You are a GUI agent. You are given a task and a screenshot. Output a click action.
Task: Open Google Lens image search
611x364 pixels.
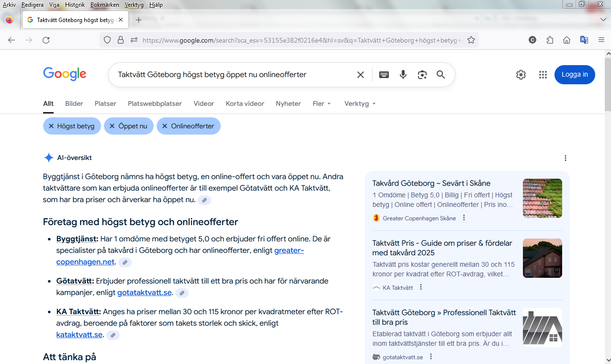[422, 75]
